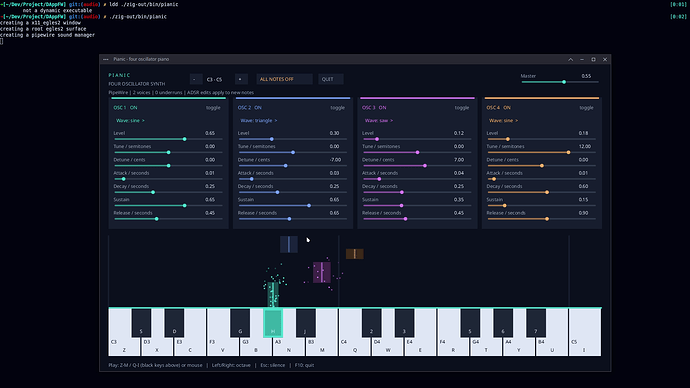Play the black key labeled 7
Viewport: 690px width, 388px height.
pos(536,323)
